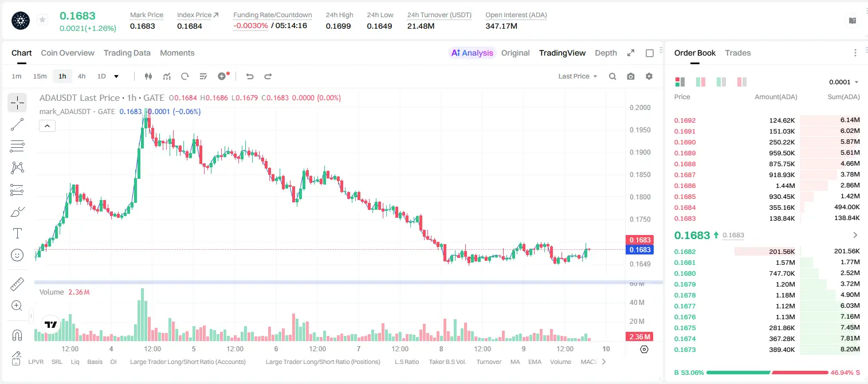The height and width of the screenshot is (384, 868).
Task: Click the AI Analysis button
Action: pos(472,53)
